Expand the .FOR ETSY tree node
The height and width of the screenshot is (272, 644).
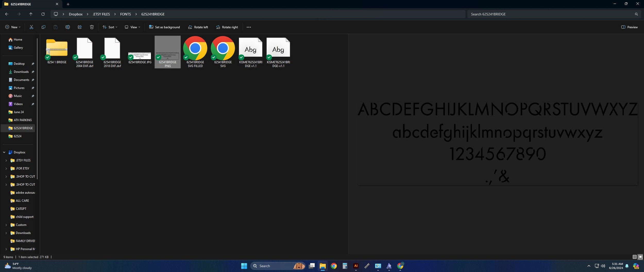(x=6, y=168)
